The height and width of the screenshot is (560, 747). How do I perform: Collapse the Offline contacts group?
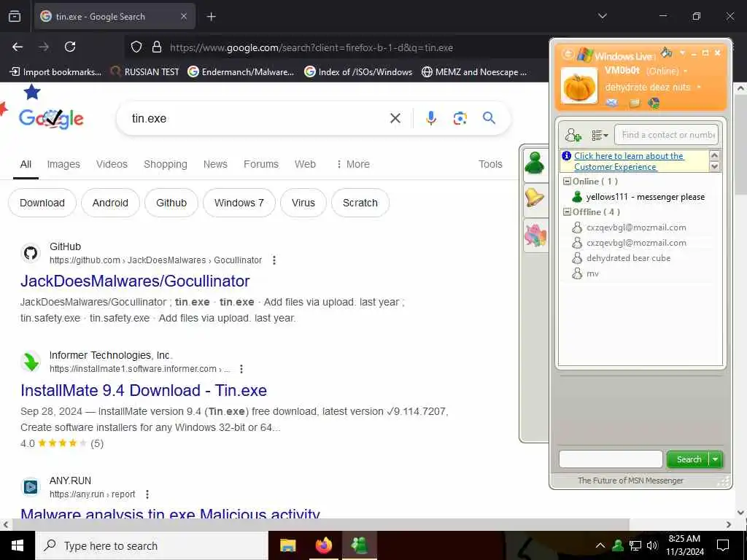(567, 212)
